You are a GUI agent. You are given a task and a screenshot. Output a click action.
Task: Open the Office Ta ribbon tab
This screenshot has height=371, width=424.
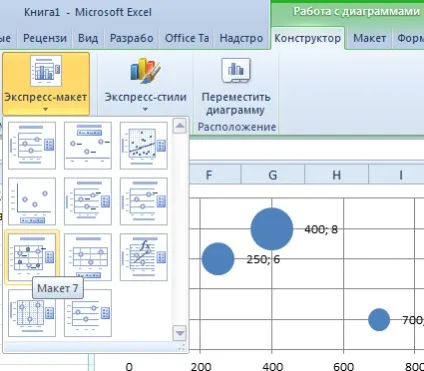click(x=187, y=38)
